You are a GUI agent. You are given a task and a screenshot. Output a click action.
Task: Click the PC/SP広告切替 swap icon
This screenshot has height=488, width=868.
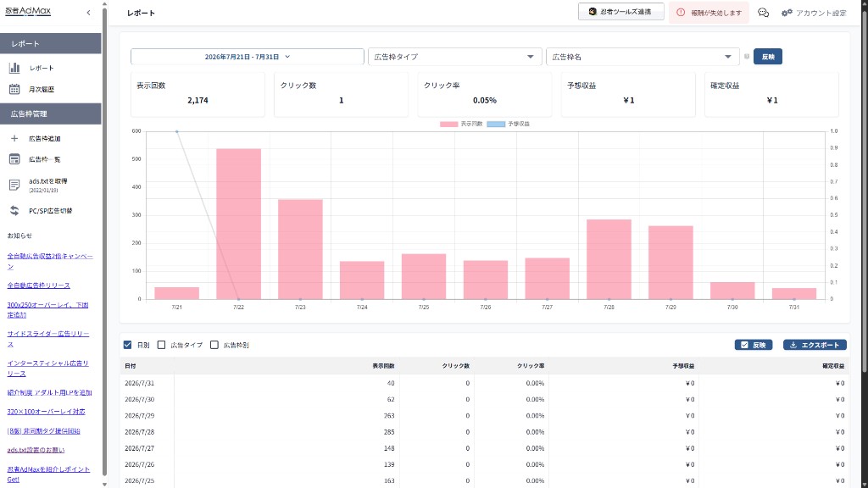pos(14,211)
